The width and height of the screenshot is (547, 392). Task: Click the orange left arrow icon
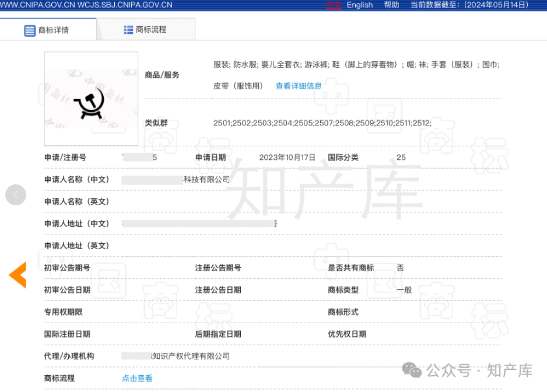click(18, 275)
